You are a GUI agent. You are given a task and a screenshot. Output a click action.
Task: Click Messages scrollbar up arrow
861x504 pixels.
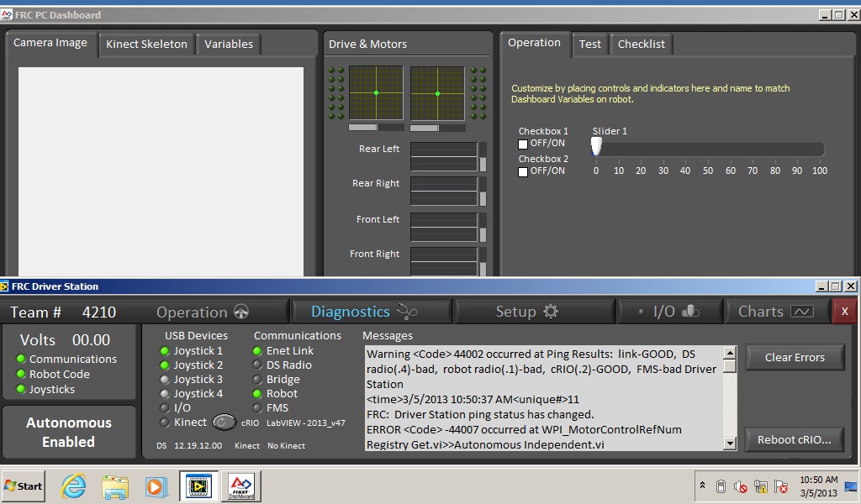pyautogui.click(x=730, y=353)
